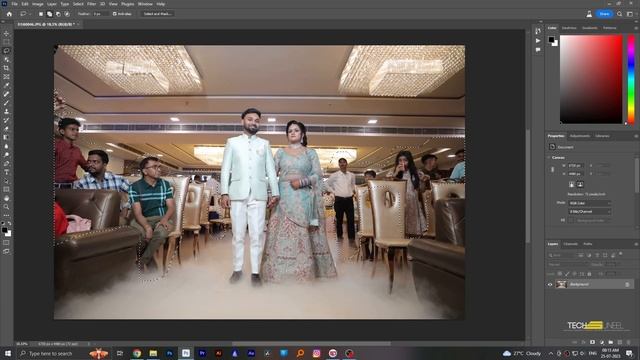Select the Gradient tool

6,138
